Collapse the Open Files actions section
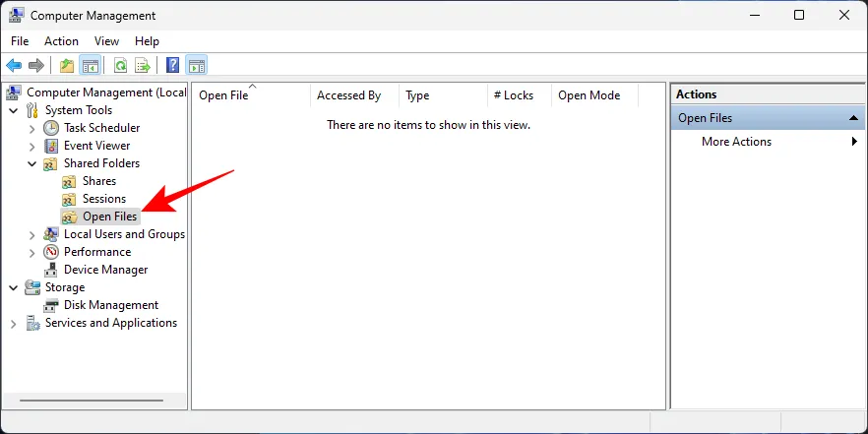Viewport: 868px width, 434px height. click(x=854, y=118)
